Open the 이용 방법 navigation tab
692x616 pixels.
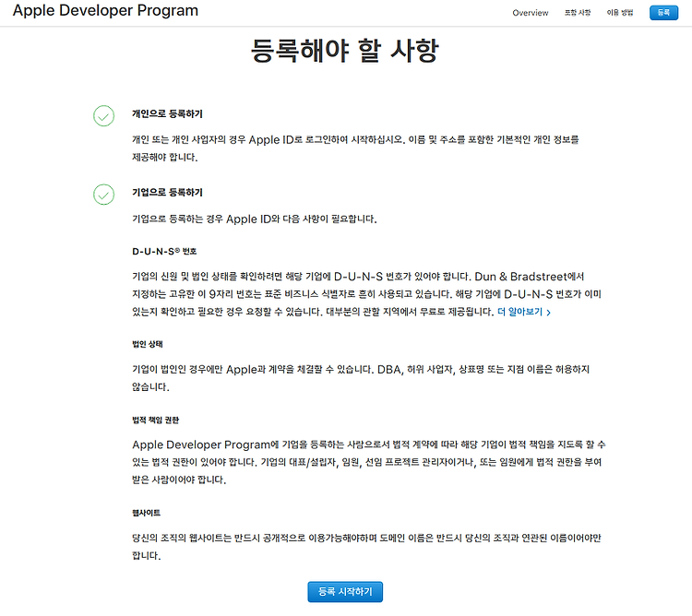click(x=620, y=13)
